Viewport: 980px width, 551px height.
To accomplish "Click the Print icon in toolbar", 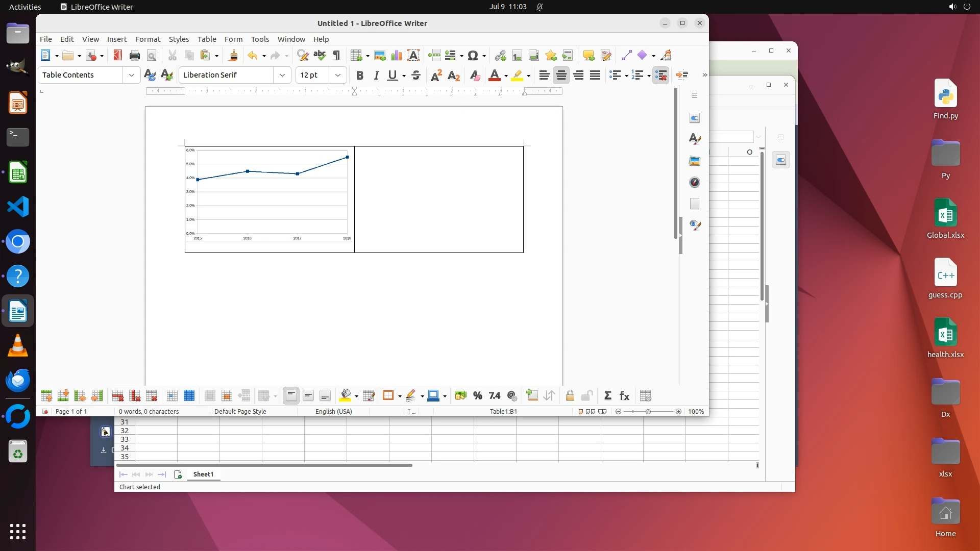I will 135,56.
